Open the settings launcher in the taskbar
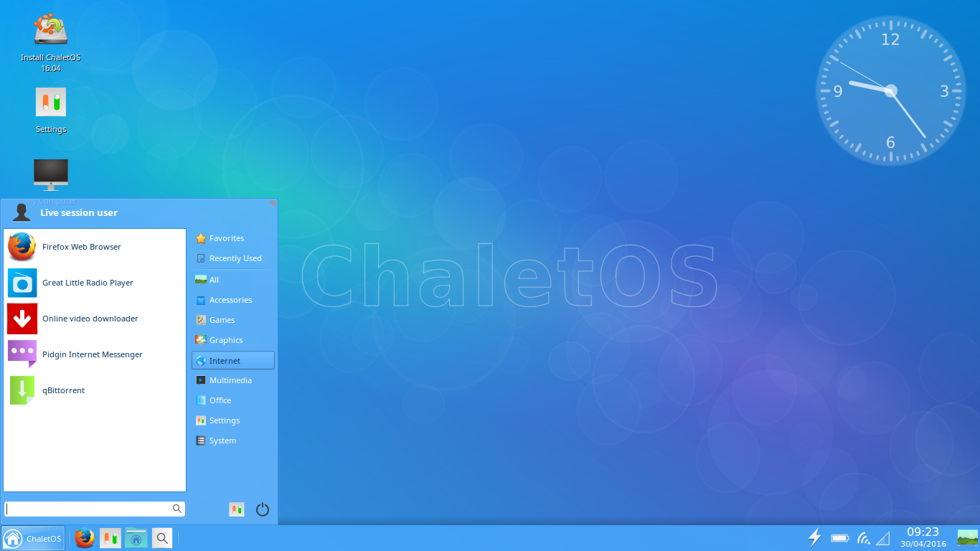 pos(110,538)
